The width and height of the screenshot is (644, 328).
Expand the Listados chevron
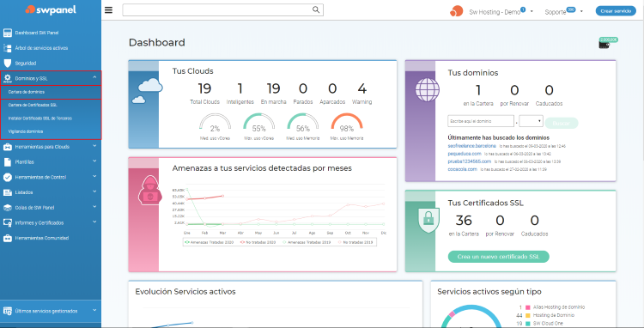pos(94,191)
